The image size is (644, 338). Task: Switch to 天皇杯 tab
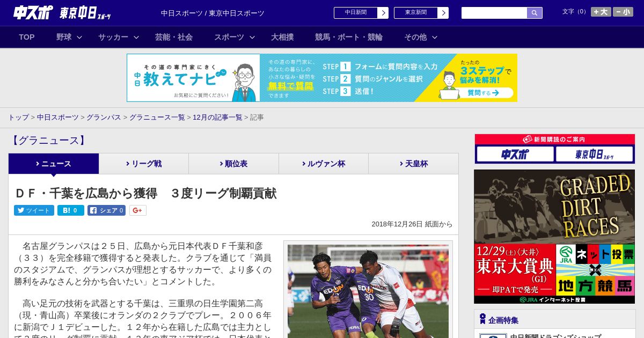coord(413,164)
